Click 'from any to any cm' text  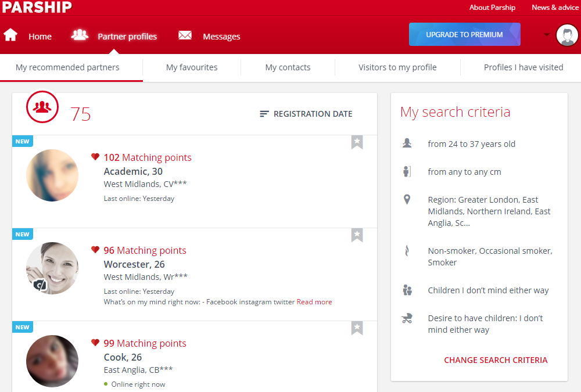click(464, 172)
